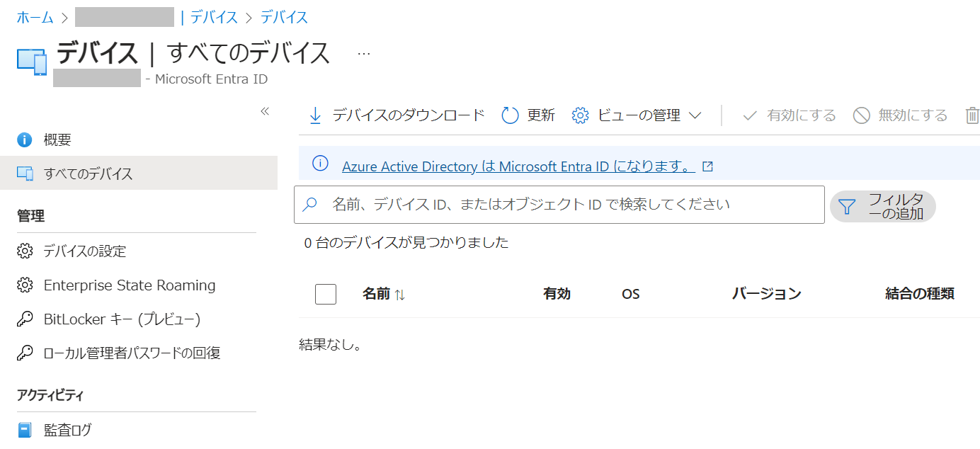This screenshot has height=449, width=980.
Task: Click the 結果なし。 message
Action: click(x=330, y=345)
